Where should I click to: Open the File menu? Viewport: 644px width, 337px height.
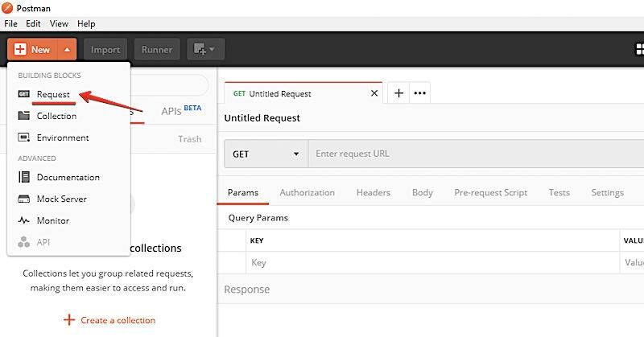tap(10, 24)
